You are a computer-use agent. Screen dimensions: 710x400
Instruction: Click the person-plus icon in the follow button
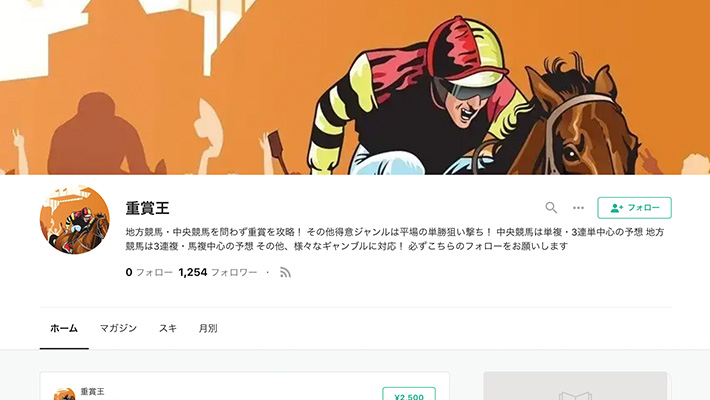617,208
